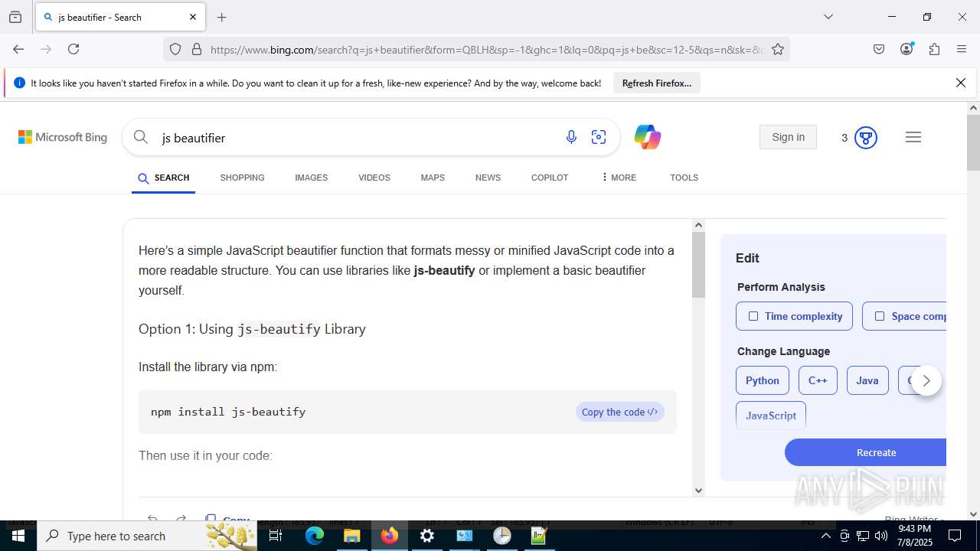
Task: Open the SHOPPING results tab
Action: [x=242, y=178]
